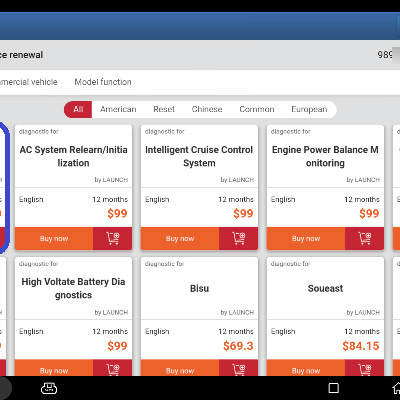Filter software by Common category
Screen dimensions: 400x400
(257, 109)
